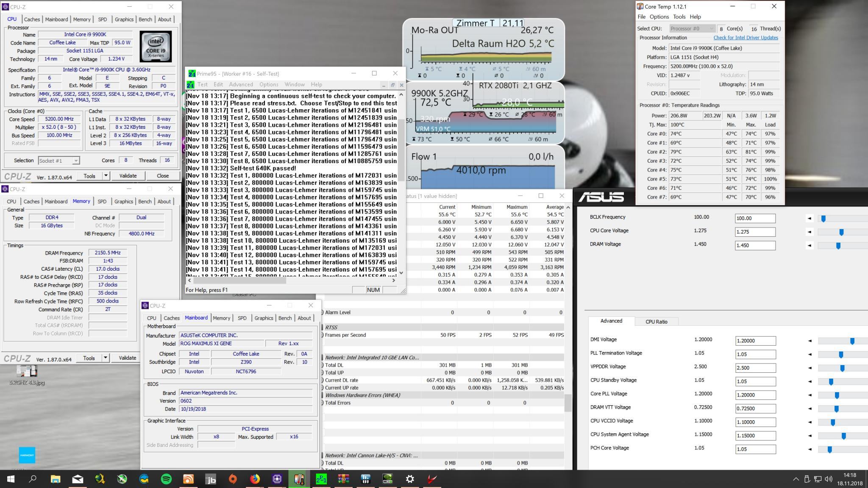Screen dimensions: 868x488
Task: Switch to Prime95 via its taskbar icon
Action: pos(321,479)
